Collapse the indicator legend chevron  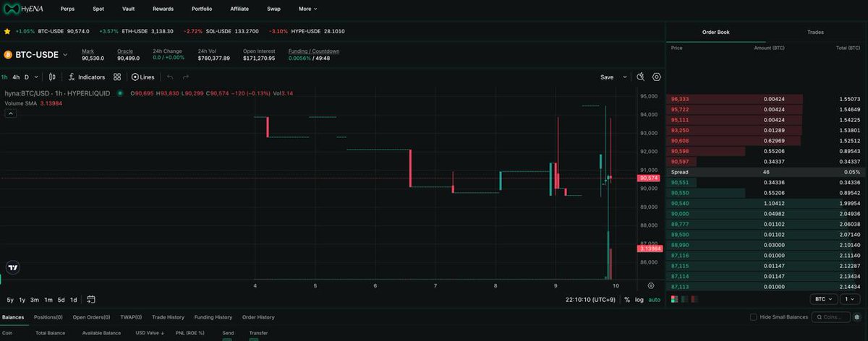point(11,113)
